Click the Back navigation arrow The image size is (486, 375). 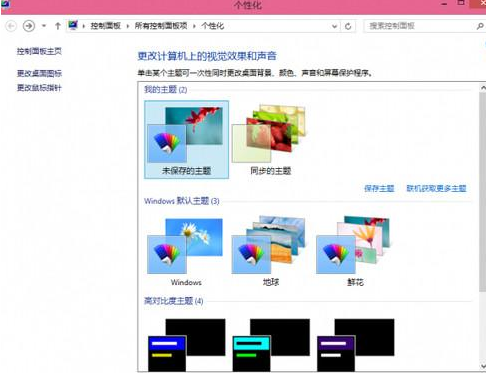11,26
